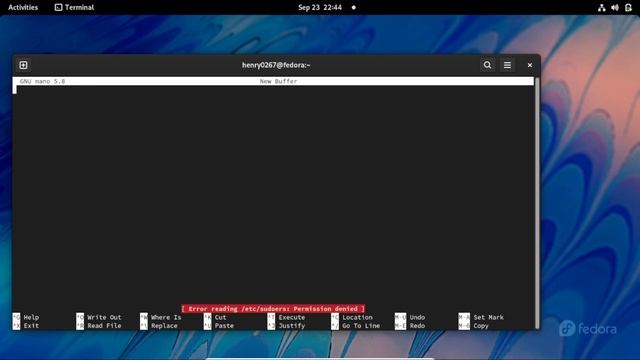Viewport: 640px width, 360px height.
Task: Click the Redo shortcut label
Action: pos(417,326)
